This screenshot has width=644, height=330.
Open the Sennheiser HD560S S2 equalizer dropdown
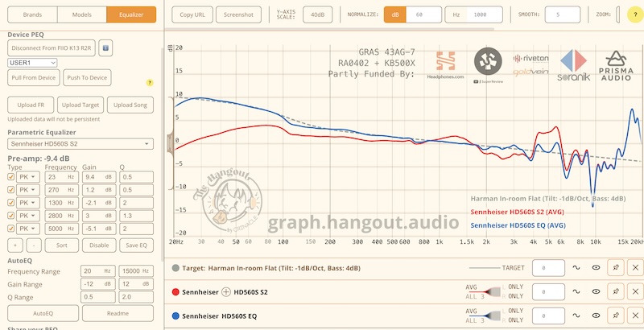coord(80,144)
